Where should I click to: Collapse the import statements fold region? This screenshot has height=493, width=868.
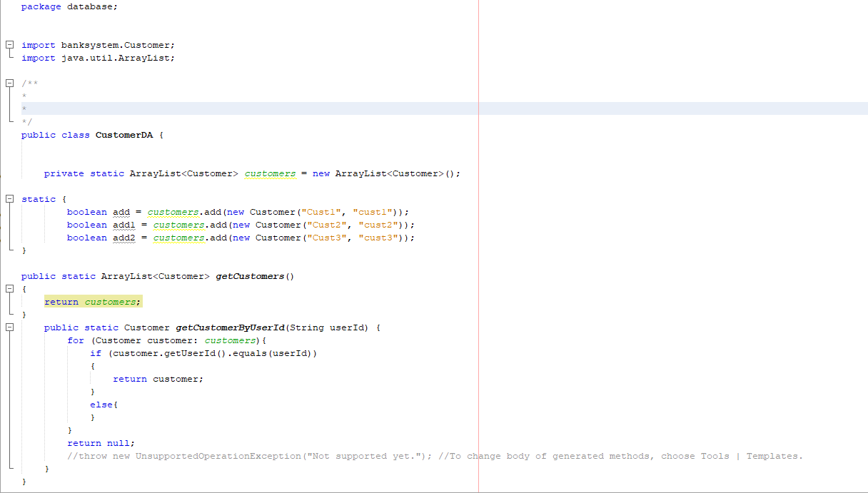point(9,44)
